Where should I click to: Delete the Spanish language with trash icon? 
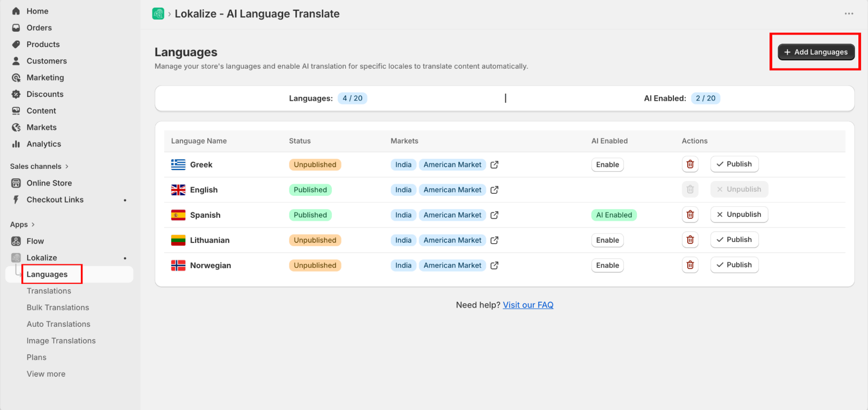click(690, 215)
